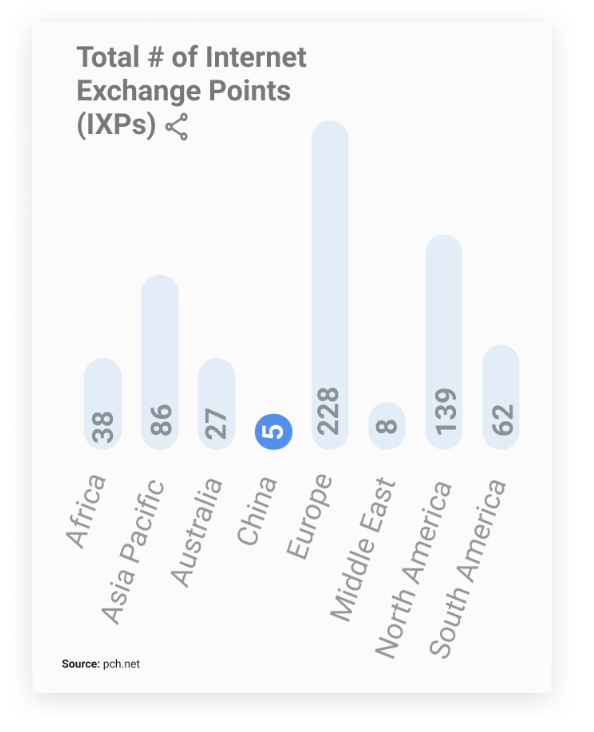Image resolution: width=594 pixels, height=732 pixels.
Task: Click the Australia axis label
Action: [196, 531]
